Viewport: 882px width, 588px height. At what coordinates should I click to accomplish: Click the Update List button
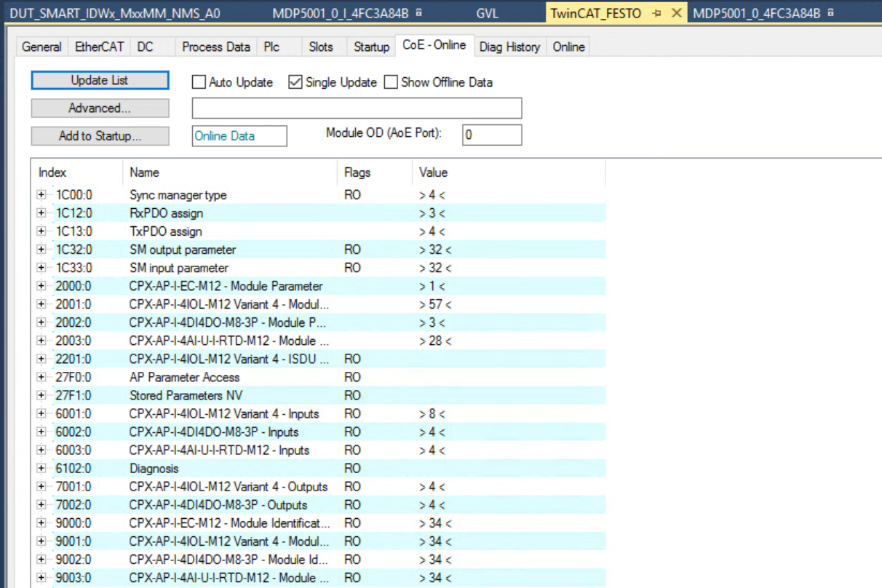pos(100,80)
